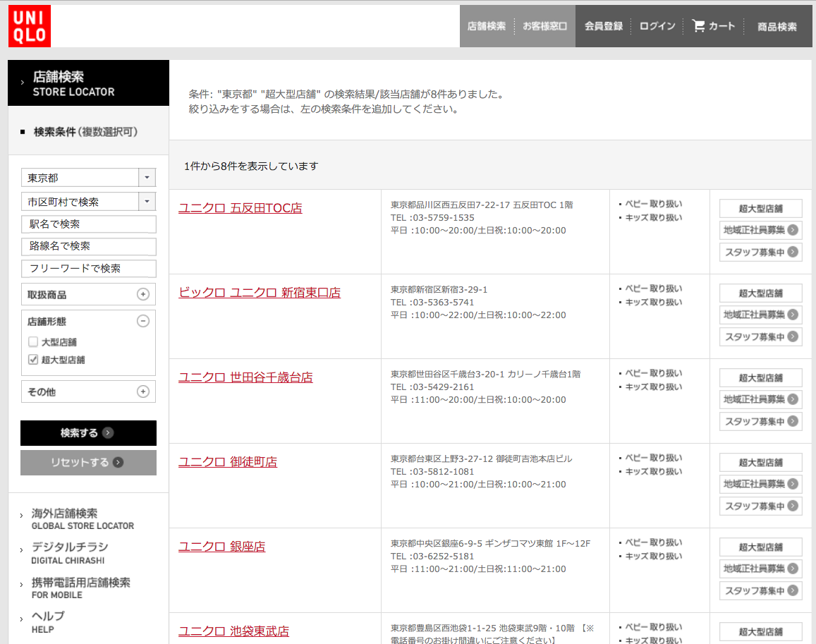Click address 東京都新宿区新宿3-29-1 text
The height and width of the screenshot is (644, 816).
point(439,289)
